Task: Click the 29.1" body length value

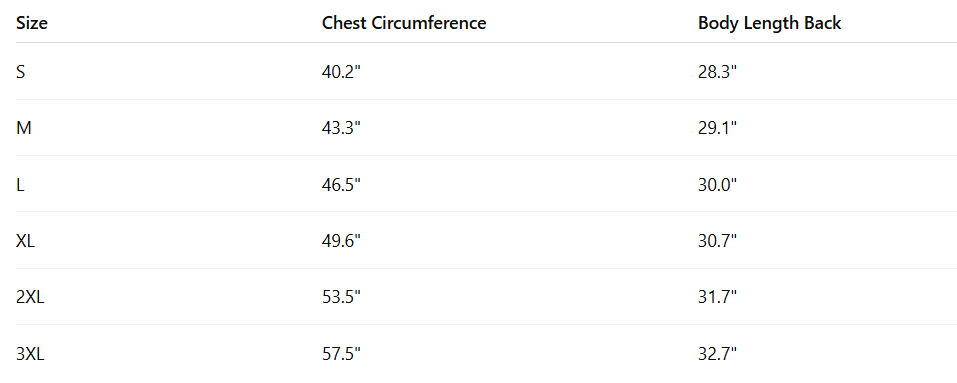Action: click(x=718, y=128)
